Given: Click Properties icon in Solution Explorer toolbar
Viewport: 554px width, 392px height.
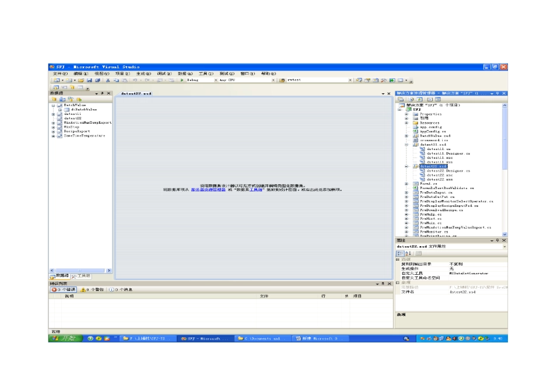Looking at the screenshot, I should [x=401, y=100].
